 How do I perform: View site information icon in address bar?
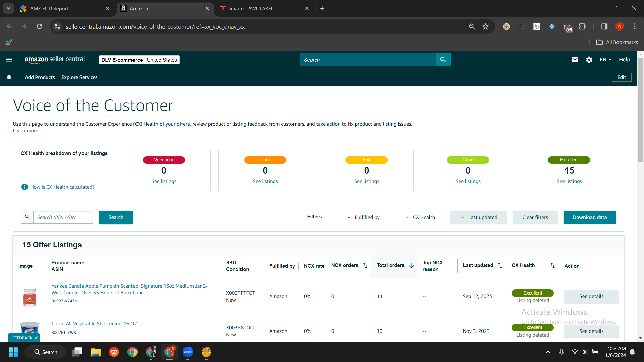click(x=58, y=26)
